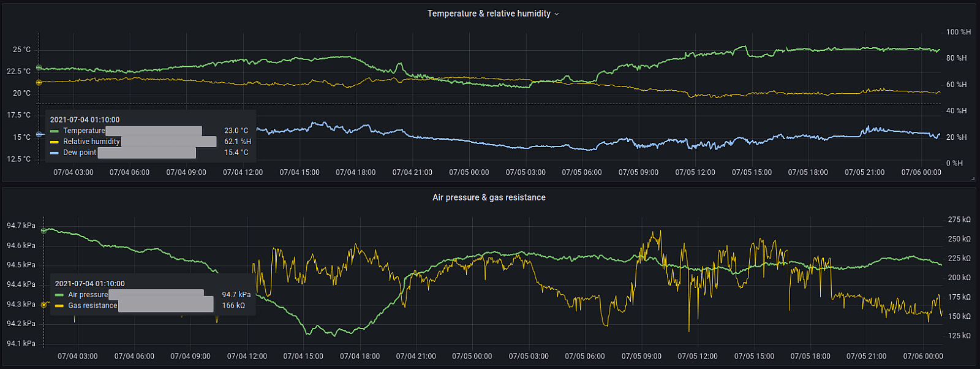Click the yellow Relative humidity swatch in tooltip

(x=55, y=142)
